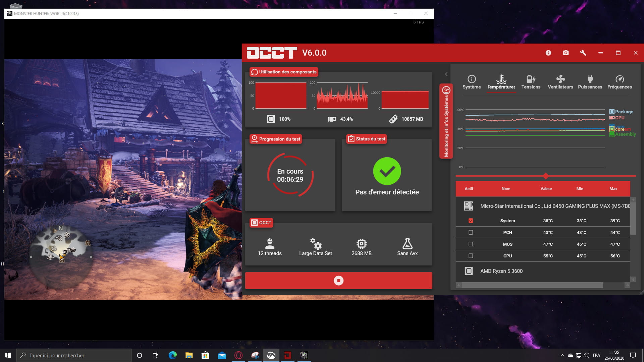
Task: Click the green no-error checkmark
Action: (387, 171)
